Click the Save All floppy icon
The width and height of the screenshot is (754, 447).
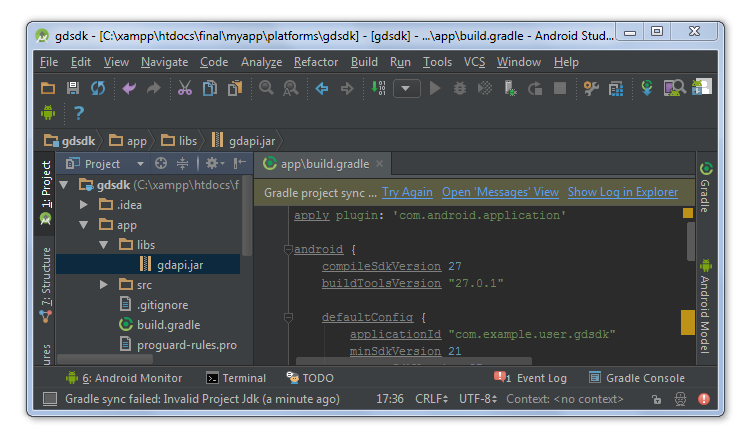(x=73, y=88)
